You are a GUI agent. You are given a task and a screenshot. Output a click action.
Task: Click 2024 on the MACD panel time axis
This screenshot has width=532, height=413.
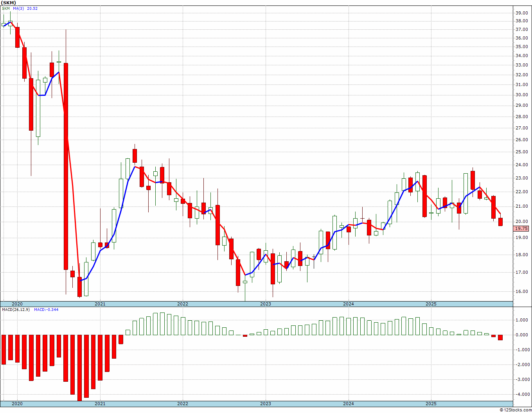(349, 404)
